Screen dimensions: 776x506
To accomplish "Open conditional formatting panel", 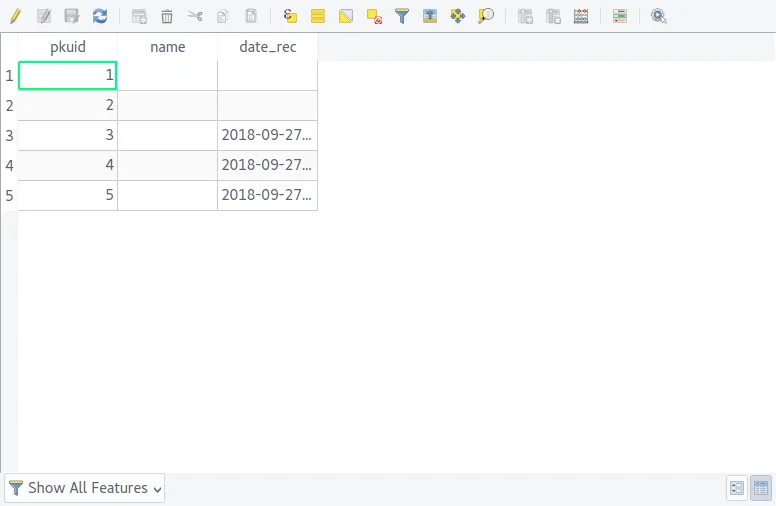I will pos(620,16).
